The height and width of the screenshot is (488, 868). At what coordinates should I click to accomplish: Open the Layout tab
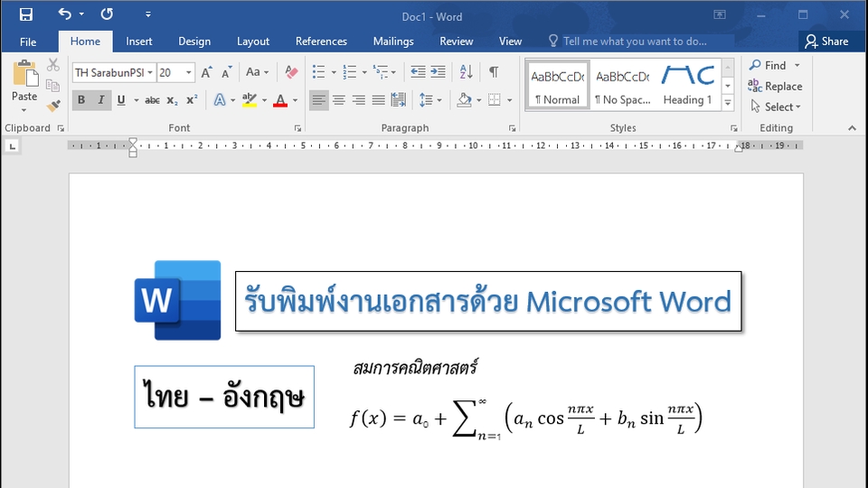click(x=253, y=42)
